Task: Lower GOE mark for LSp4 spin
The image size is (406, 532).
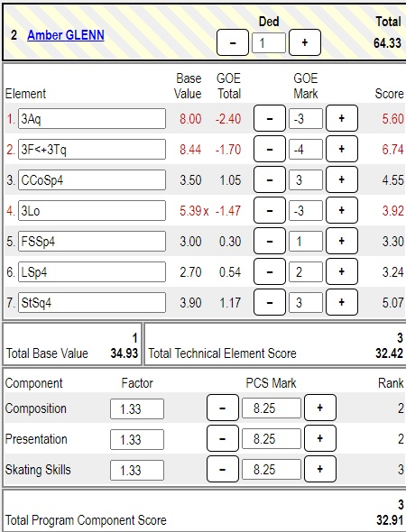Action: point(270,271)
